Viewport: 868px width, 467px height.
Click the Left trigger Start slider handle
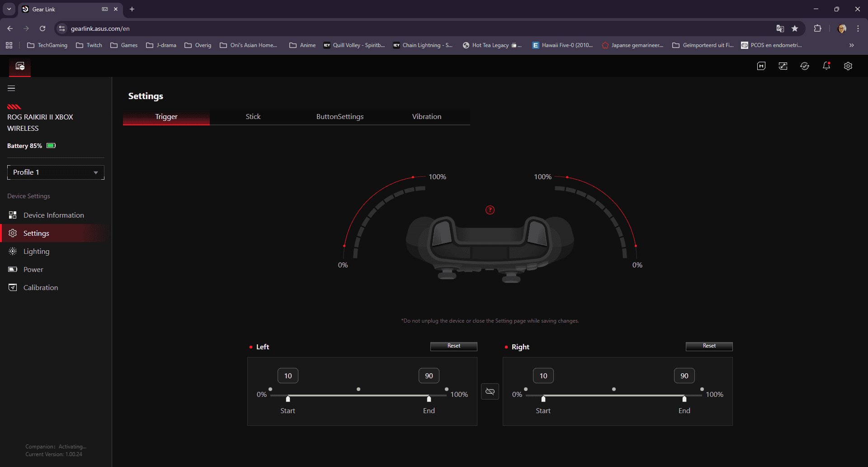tap(288, 399)
